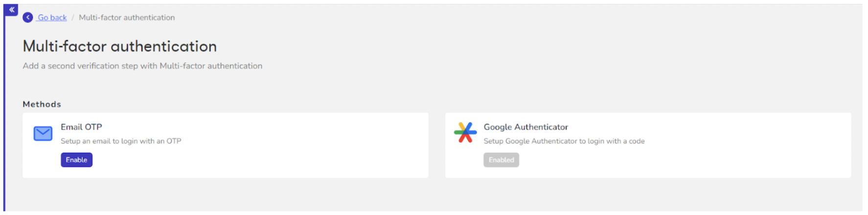Follow the Go back link

coord(52,18)
